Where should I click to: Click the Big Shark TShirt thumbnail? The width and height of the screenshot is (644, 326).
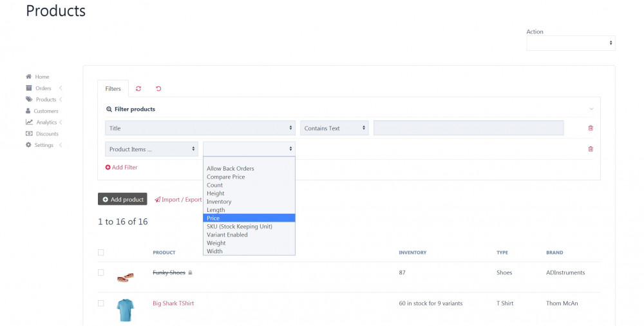(x=126, y=310)
